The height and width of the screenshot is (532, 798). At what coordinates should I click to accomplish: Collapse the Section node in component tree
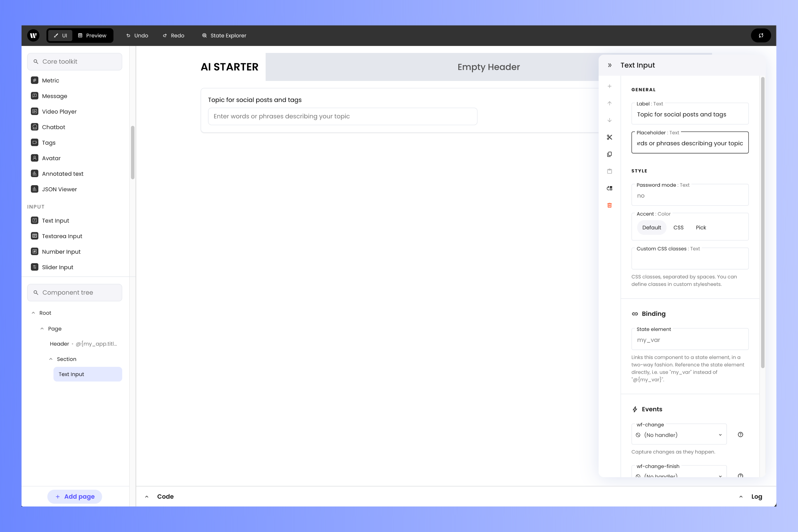pyautogui.click(x=51, y=359)
